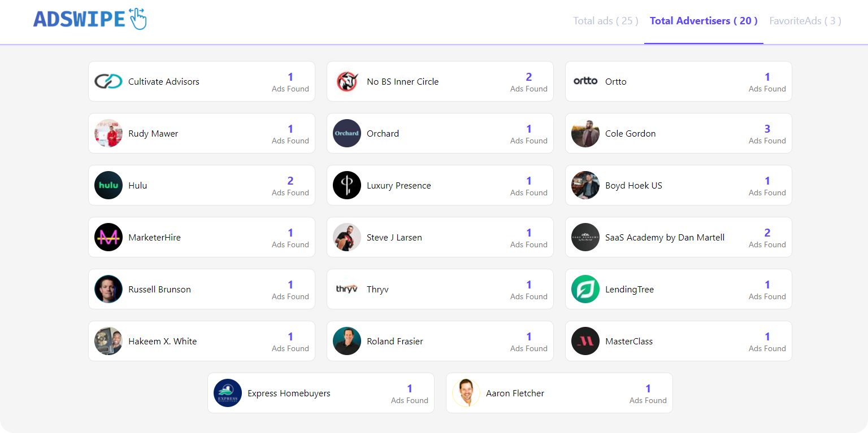Click the Hulu logo icon
Viewport: 868px width, 433px height.
coord(108,185)
